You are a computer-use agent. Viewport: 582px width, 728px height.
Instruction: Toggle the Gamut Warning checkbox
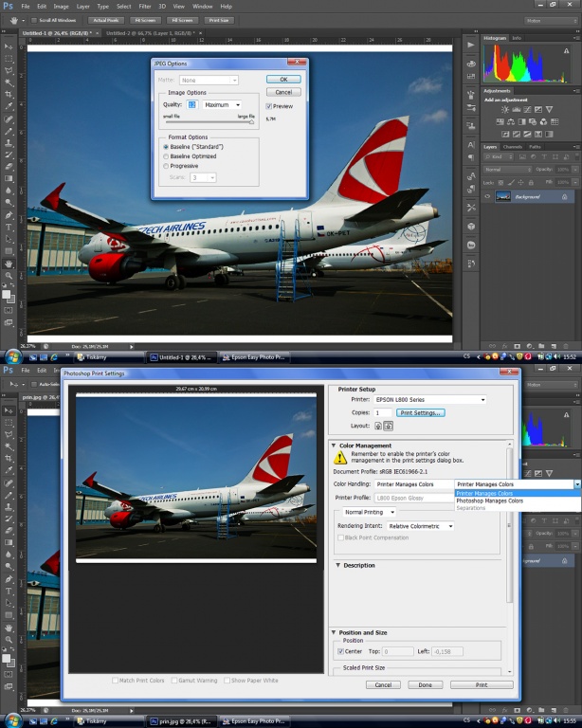pos(174,681)
